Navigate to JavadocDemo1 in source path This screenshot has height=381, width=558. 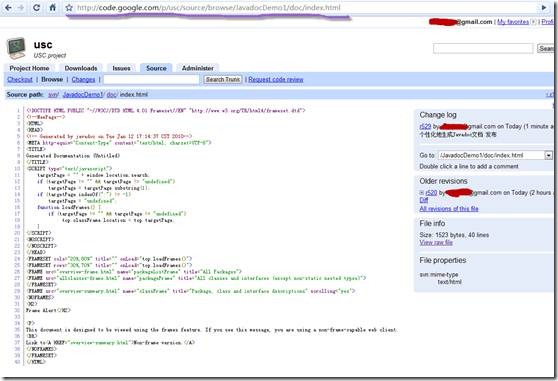click(x=83, y=95)
